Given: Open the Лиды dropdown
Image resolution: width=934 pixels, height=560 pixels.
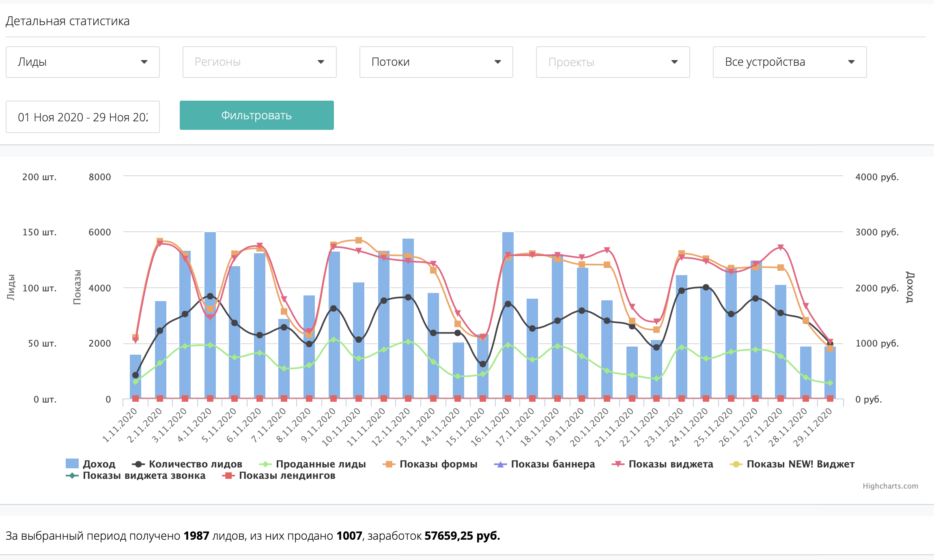Looking at the screenshot, I should coord(83,62).
